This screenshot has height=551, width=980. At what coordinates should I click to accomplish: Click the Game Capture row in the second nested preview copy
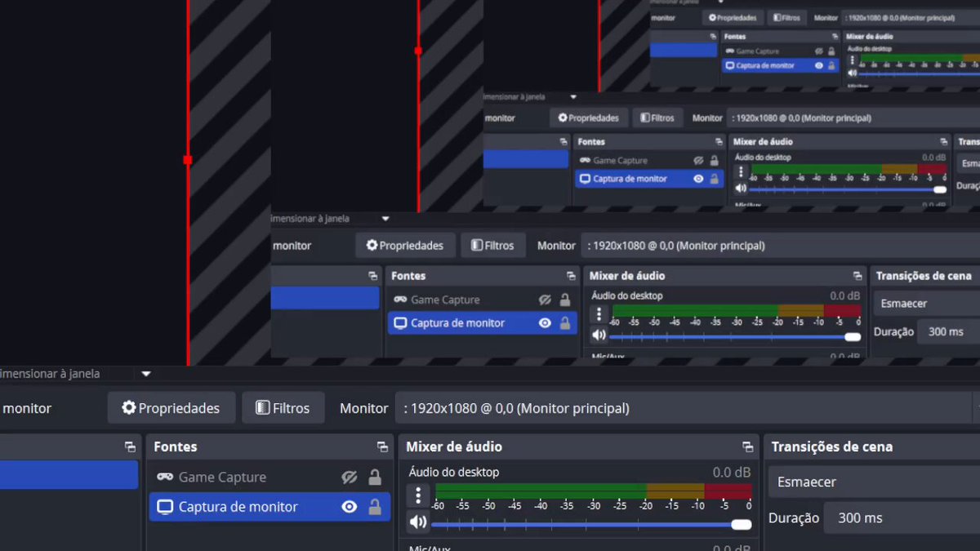649,161
